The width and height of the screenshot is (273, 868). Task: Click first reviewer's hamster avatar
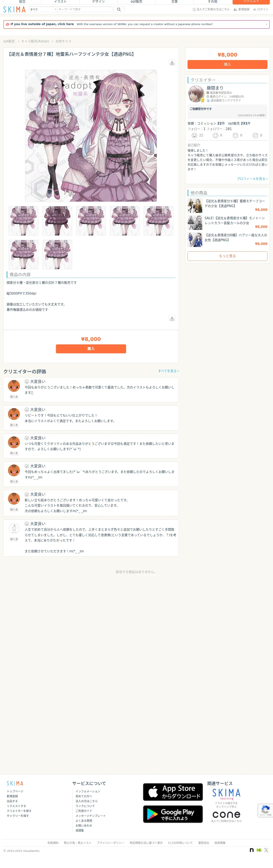14,386
